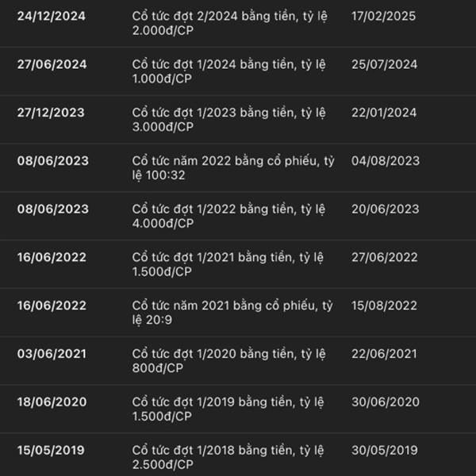Open the 1/2024 cash dividend 1.000đ/CP entry
This screenshot has height=476, width=476.
pyautogui.click(x=228, y=71)
